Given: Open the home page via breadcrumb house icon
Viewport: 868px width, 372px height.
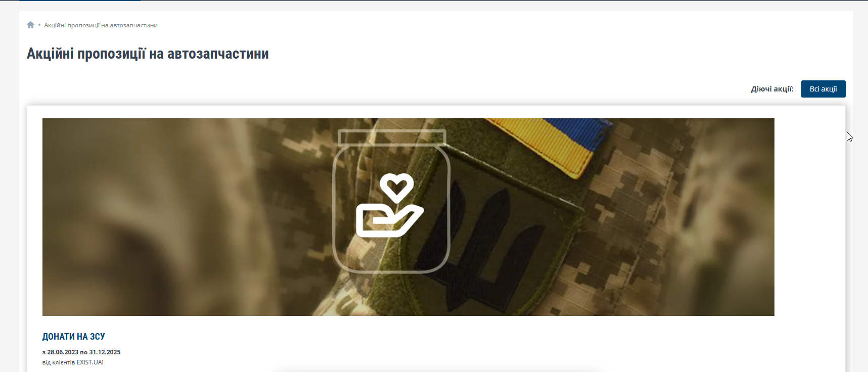Looking at the screenshot, I should click(30, 25).
